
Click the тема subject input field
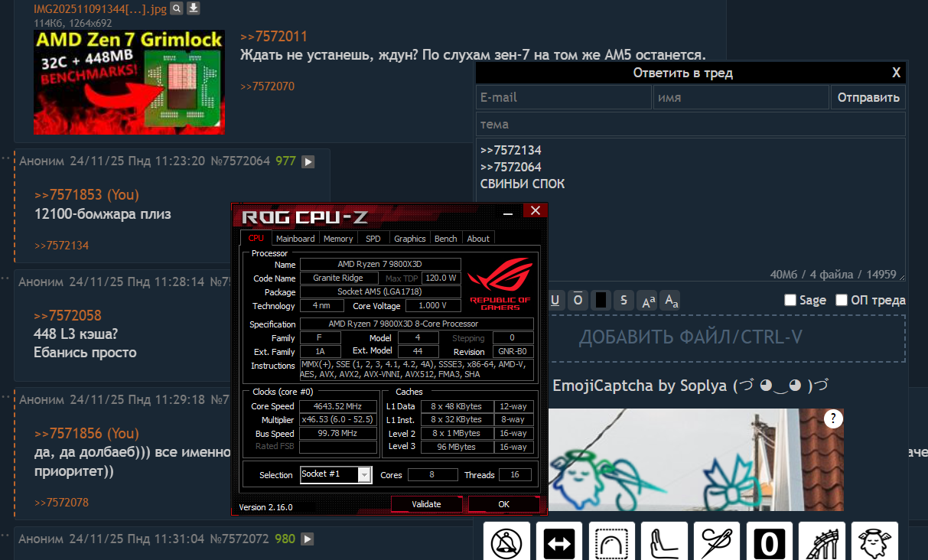689,124
